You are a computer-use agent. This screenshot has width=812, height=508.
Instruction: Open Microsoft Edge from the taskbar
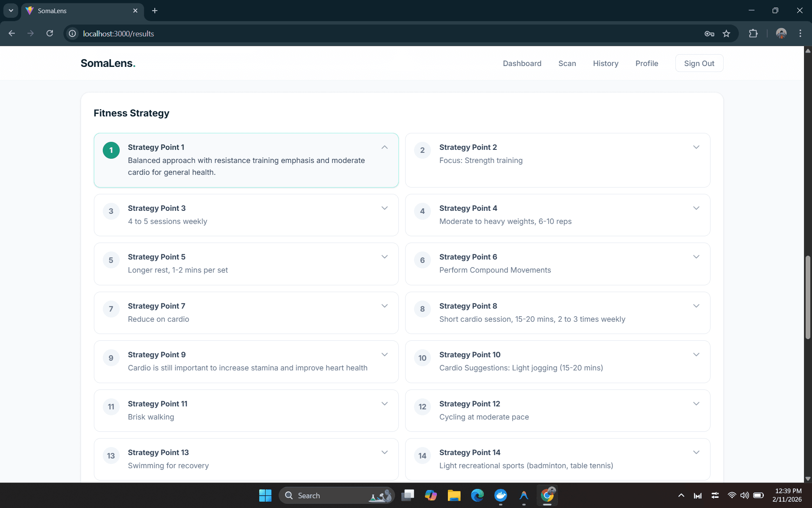(477, 495)
